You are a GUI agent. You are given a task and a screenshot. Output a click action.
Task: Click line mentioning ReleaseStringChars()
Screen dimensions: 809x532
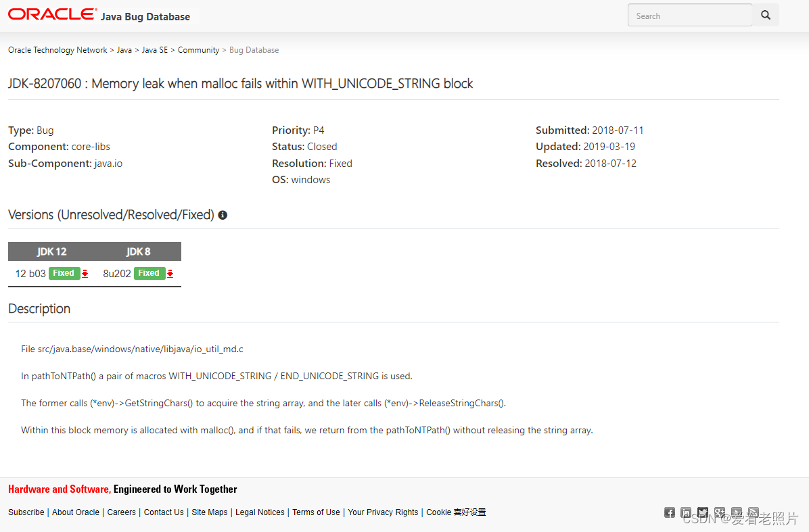click(x=264, y=403)
